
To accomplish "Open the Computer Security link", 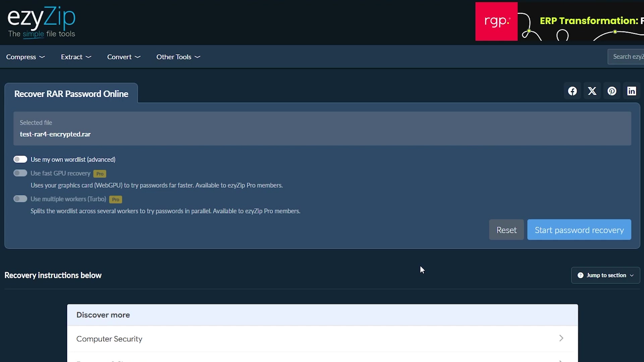I will pos(322,339).
